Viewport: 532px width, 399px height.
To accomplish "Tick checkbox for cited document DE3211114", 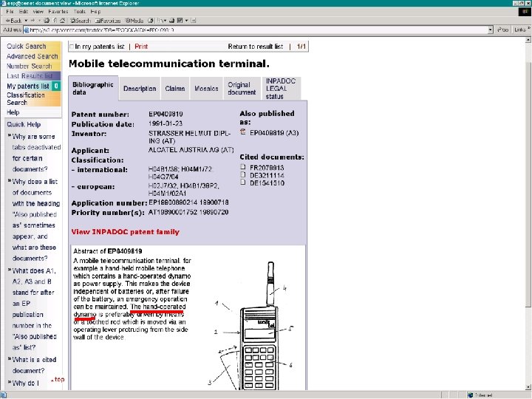I will pos(242,174).
